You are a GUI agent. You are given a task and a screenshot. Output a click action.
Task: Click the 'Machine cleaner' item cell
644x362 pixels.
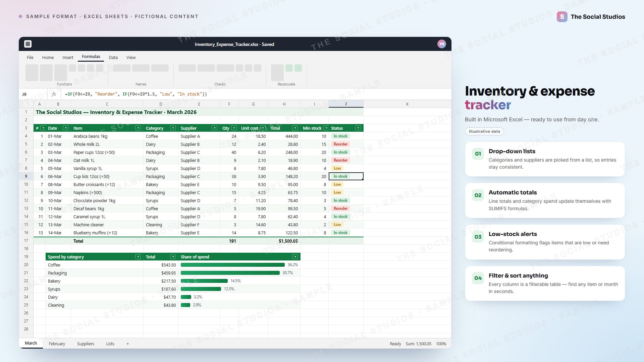107,225
